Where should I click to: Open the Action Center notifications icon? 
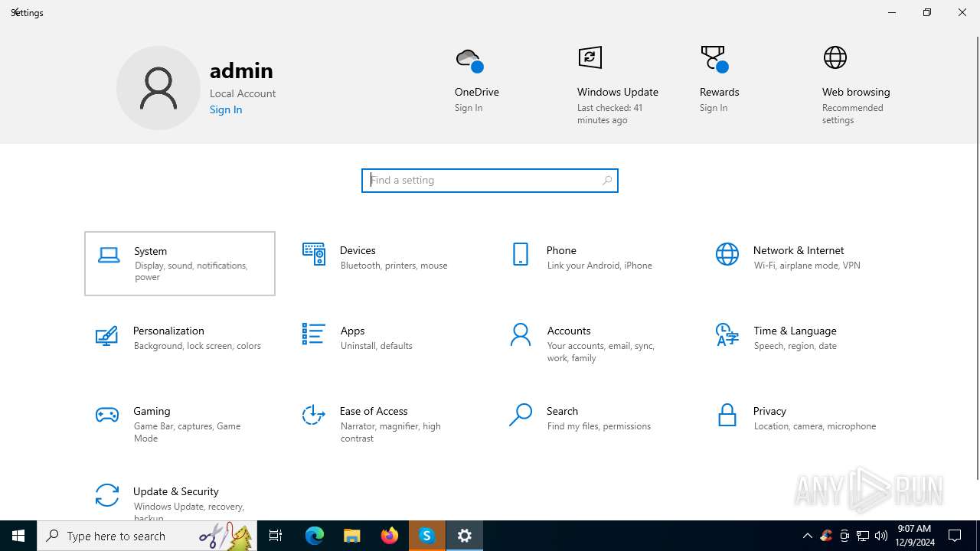[x=955, y=536]
